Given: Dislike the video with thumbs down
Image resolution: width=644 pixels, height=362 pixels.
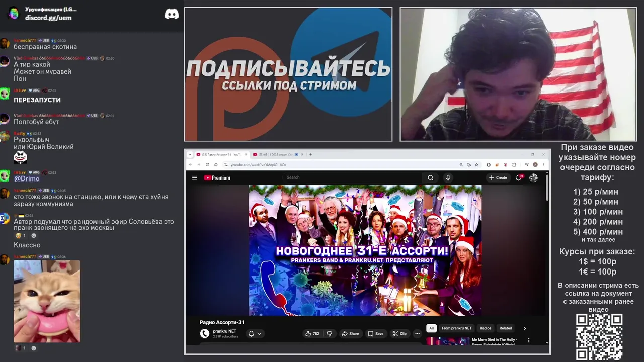Looking at the screenshot, I should pyautogui.click(x=330, y=333).
